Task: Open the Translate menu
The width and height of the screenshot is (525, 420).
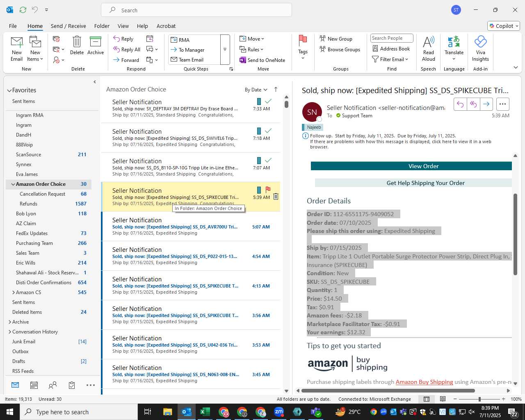Action: (454, 48)
